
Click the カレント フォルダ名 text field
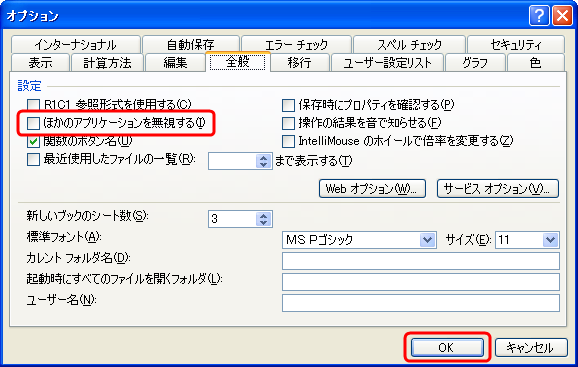421,261
